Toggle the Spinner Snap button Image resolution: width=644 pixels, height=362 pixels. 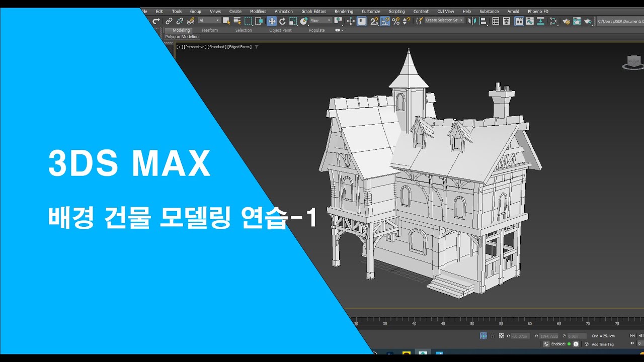(x=406, y=21)
